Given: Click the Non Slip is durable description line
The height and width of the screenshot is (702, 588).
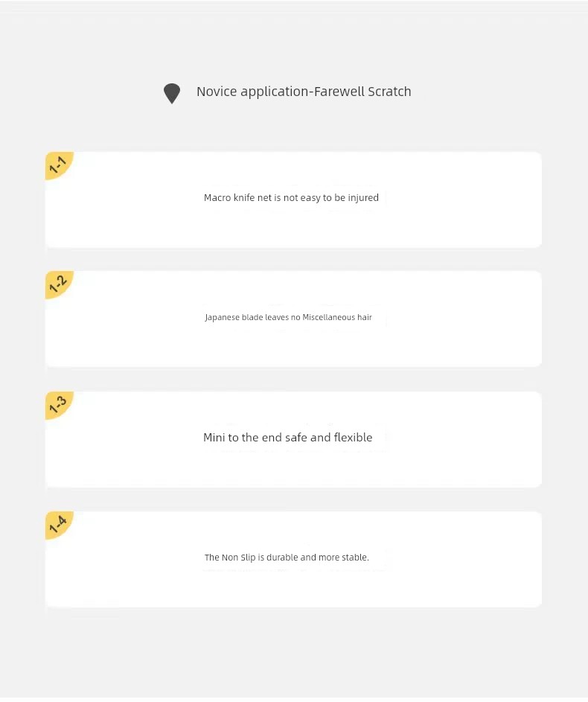Looking at the screenshot, I should (x=287, y=558).
